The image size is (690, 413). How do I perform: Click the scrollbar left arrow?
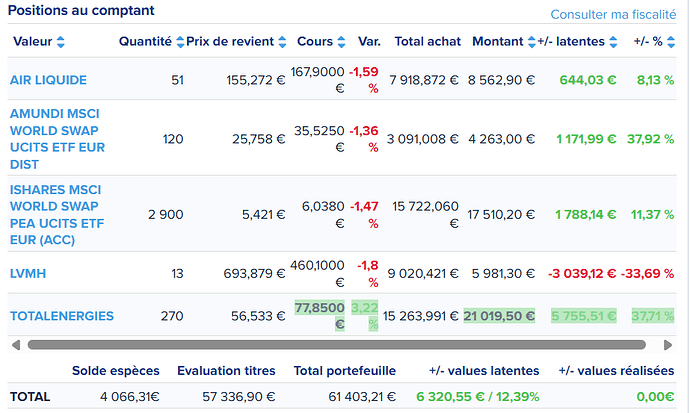click(x=13, y=344)
